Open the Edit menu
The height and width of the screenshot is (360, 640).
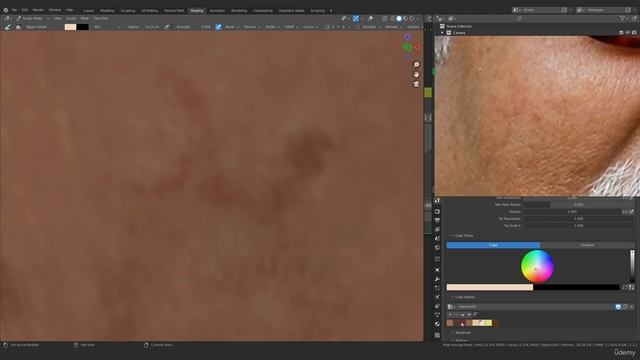24,10
